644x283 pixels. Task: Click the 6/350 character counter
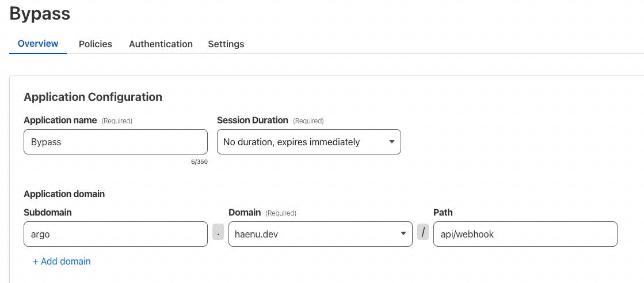199,161
